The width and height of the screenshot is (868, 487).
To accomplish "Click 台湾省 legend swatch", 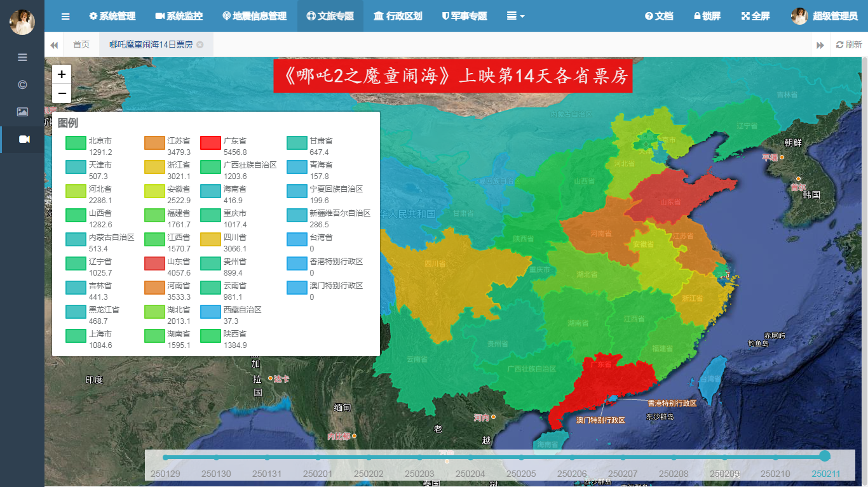I will (x=297, y=239).
